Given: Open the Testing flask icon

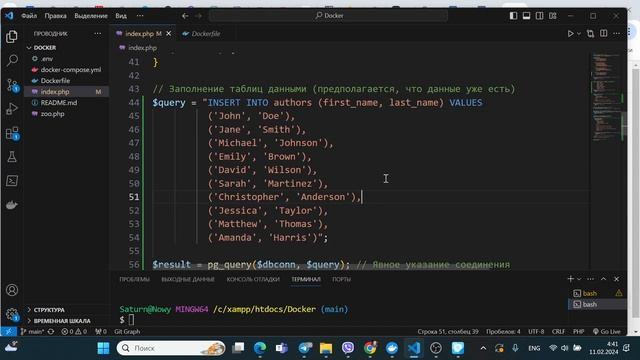Looking at the screenshot, I should pos(12,157).
